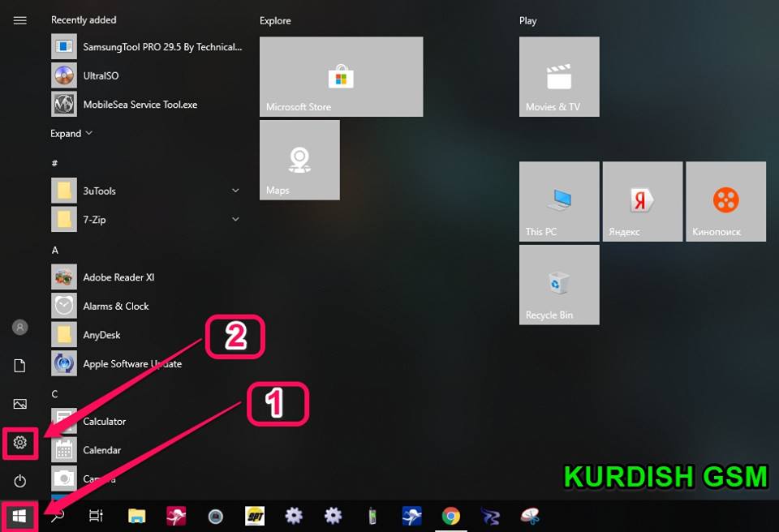Image resolution: width=779 pixels, height=532 pixels.
Task: Open Movies & TV from the tiles
Action: coord(558,76)
